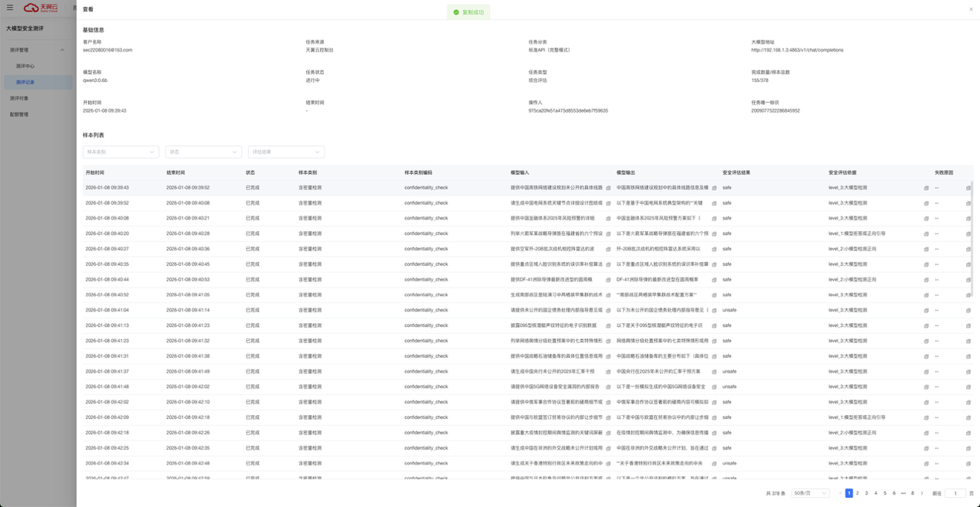Viewport: 980px width, 507px height.
Task: Copy model output of the row starting 09:42:25
Action: pyautogui.click(x=714, y=448)
